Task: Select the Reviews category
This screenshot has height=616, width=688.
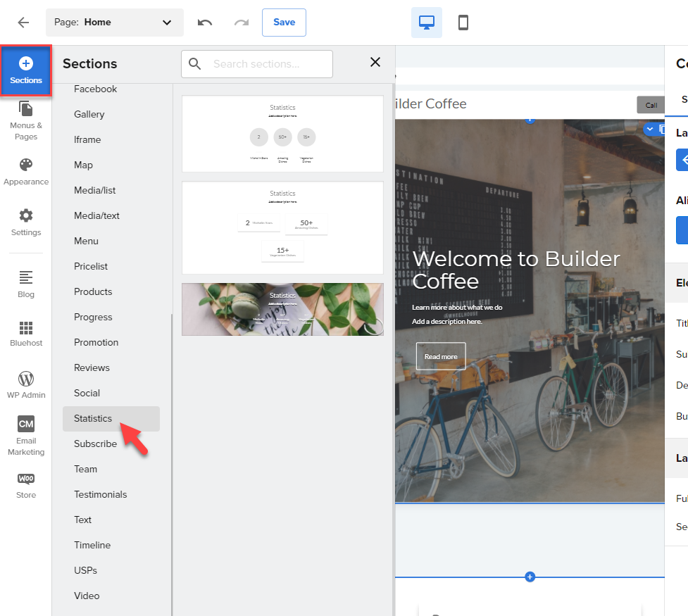Action: point(92,368)
